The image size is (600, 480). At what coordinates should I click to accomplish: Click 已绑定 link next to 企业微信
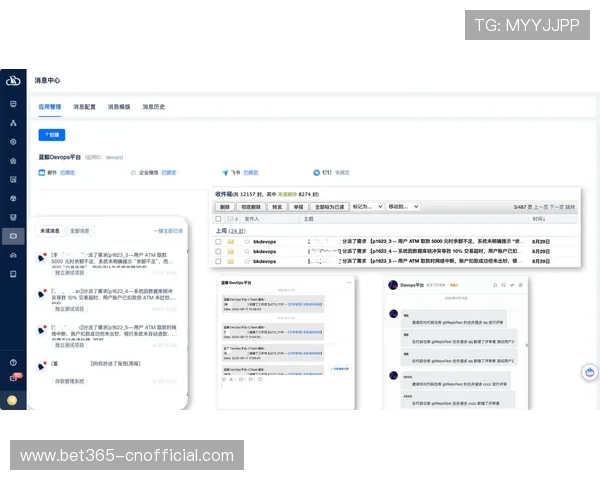[169, 173]
